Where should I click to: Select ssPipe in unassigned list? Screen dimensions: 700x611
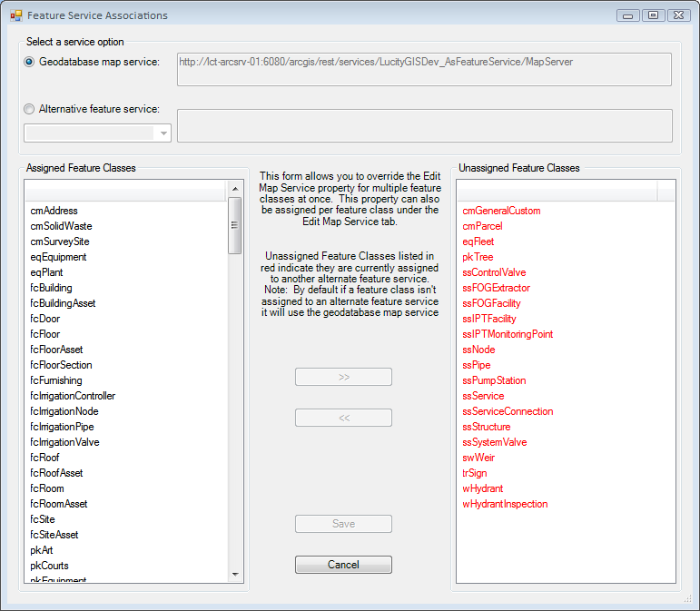tap(477, 365)
